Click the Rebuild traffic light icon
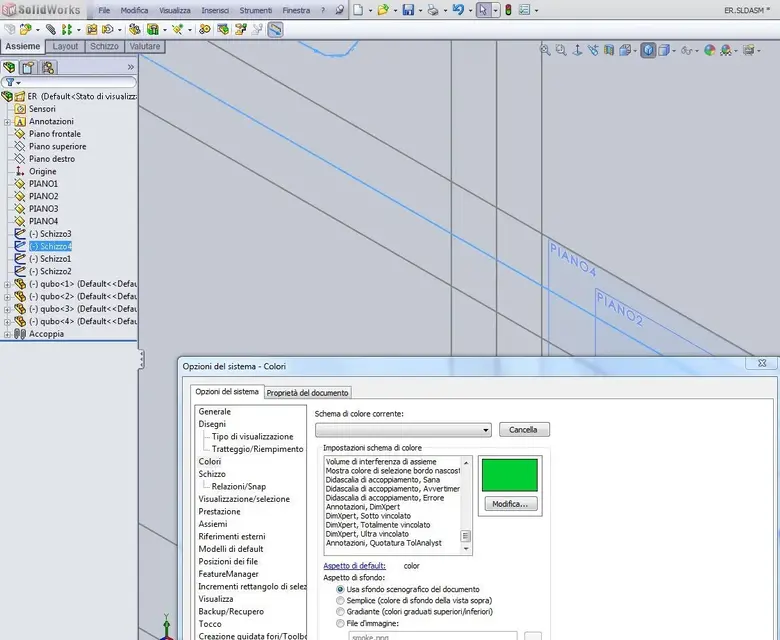Image resolution: width=780 pixels, height=640 pixels. 508,10
